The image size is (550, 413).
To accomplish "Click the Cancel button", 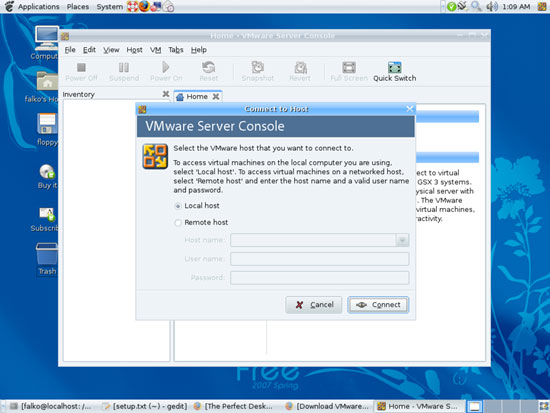I will click(x=314, y=305).
